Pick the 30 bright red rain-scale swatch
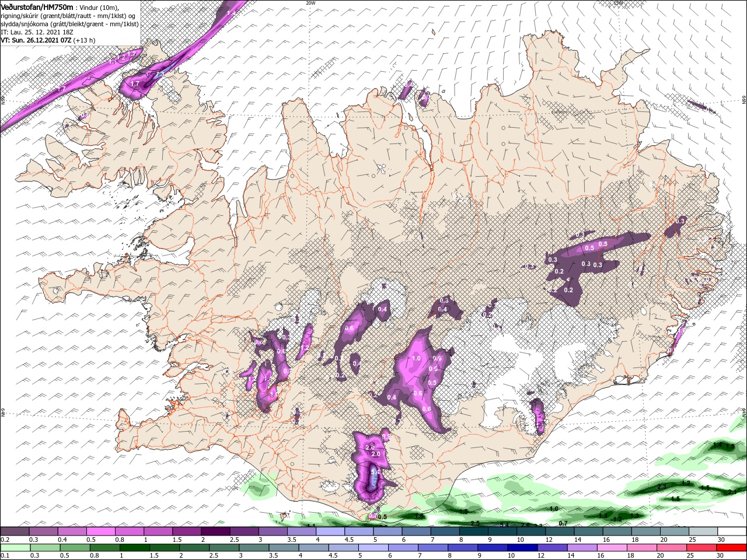This screenshot has height=560, width=747. click(731, 548)
